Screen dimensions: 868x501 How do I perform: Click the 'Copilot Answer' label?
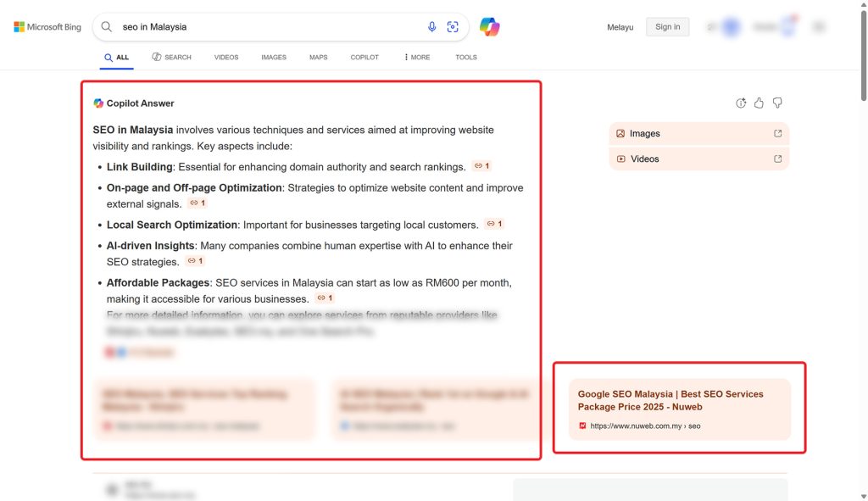[x=140, y=103]
